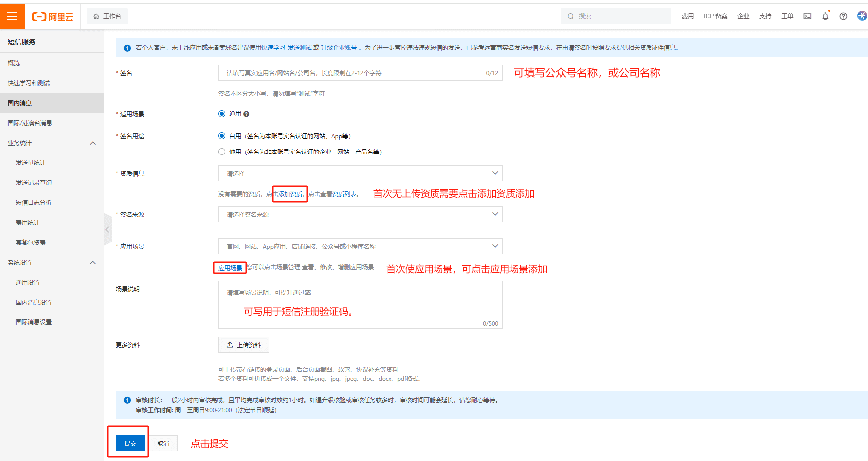Open 支持 in the top bar
Image resolution: width=868 pixels, height=461 pixels.
(x=765, y=16)
